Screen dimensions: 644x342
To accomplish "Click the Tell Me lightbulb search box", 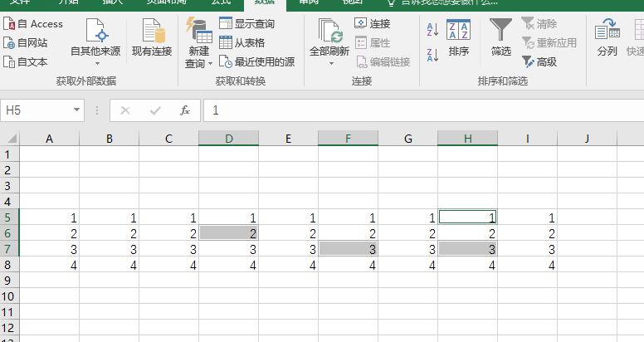I will click(x=443, y=2).
